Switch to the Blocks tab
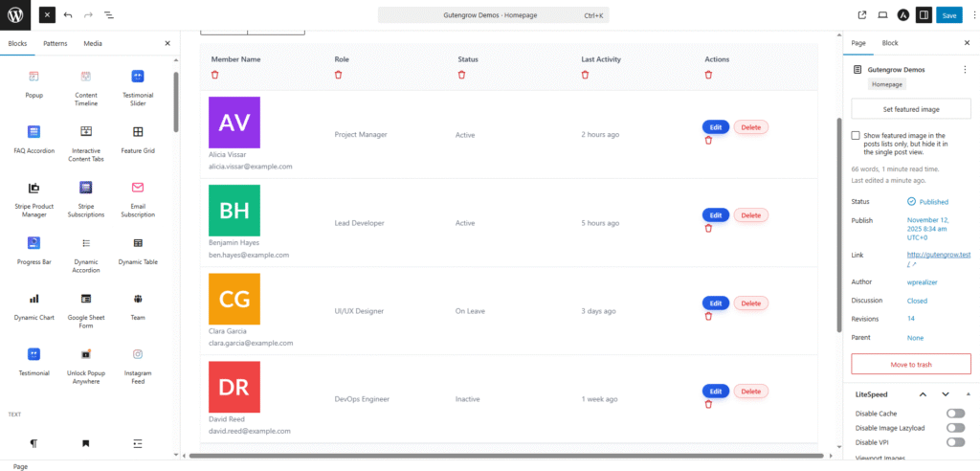 17,44
